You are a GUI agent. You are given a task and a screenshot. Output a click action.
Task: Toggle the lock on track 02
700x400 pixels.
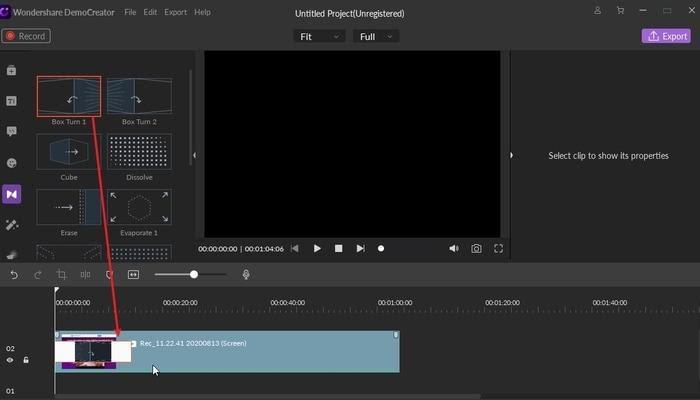point(26,360)
